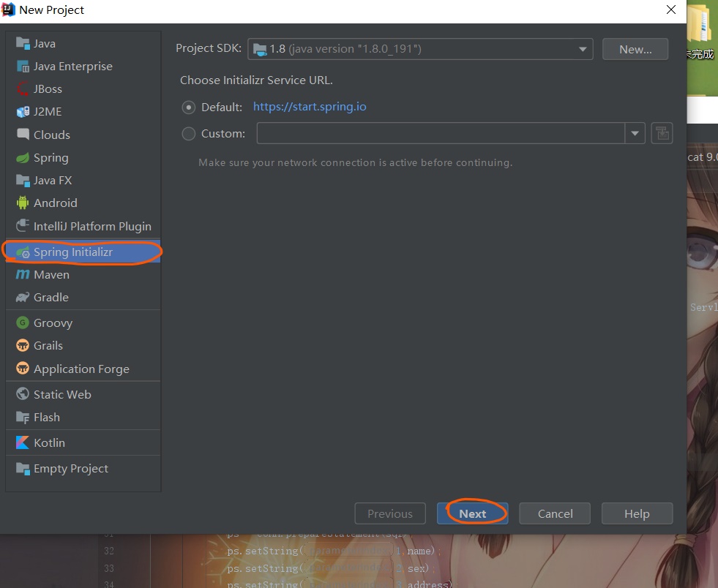Click the Grails icon

(x=23, y=345)
